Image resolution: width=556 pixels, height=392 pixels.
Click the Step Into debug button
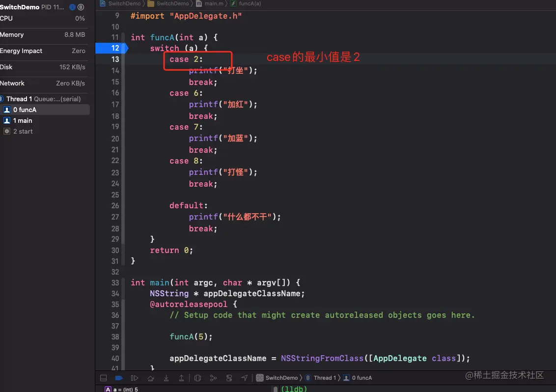click(166, 378)
